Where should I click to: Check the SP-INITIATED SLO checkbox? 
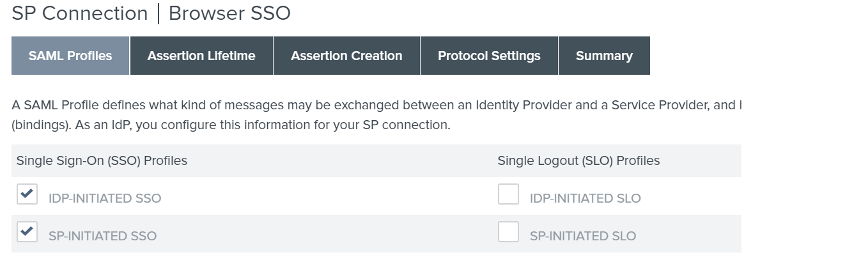point(508,232)
